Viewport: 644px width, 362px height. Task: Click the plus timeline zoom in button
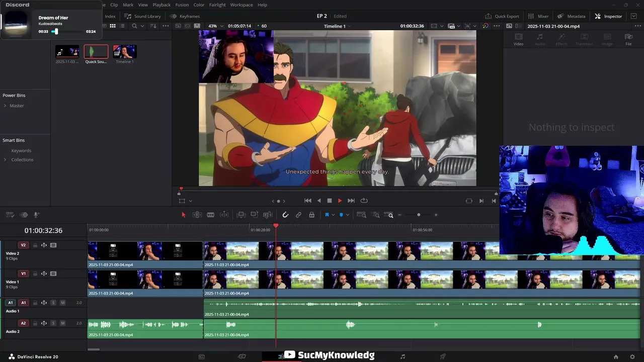point(436,215)
